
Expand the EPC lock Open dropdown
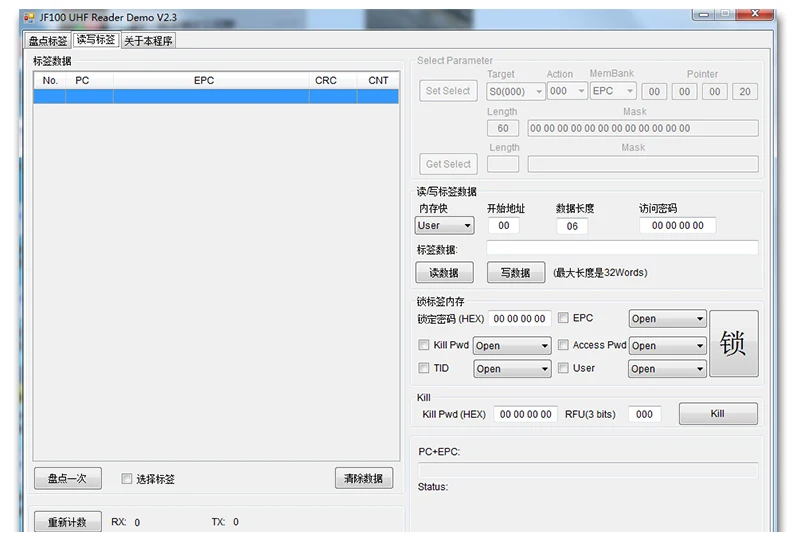667,319
